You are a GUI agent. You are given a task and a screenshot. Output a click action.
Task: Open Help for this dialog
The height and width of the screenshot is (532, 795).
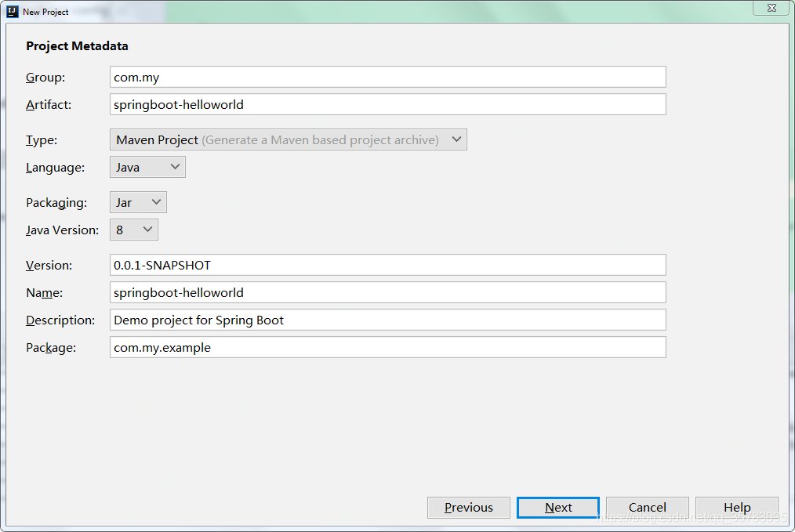(737, 508)
